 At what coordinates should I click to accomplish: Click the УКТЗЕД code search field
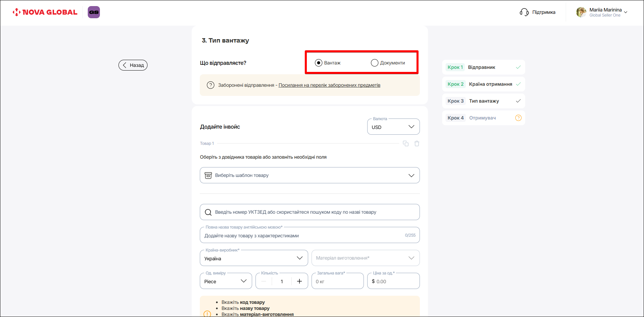coord(310,212)
